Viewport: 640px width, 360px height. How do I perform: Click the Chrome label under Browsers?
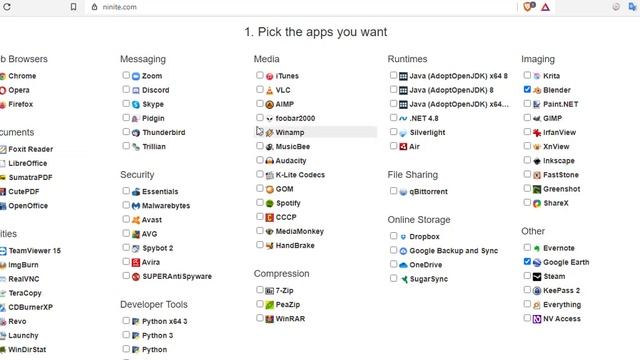pyautogui.click(x=22, y=76)
